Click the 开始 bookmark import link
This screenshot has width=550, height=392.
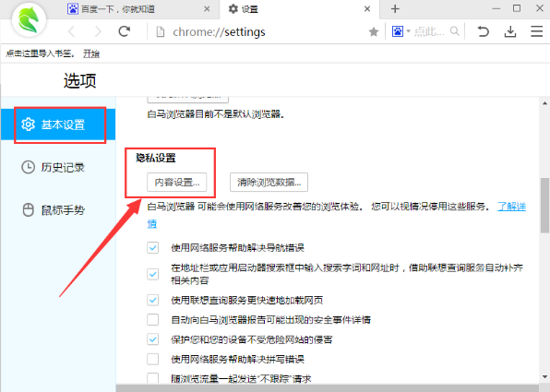coord(91,53)
